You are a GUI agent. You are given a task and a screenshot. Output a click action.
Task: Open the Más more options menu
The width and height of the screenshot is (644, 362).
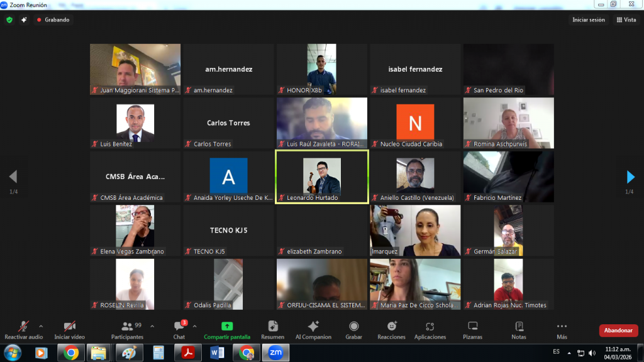pos(562,330)
